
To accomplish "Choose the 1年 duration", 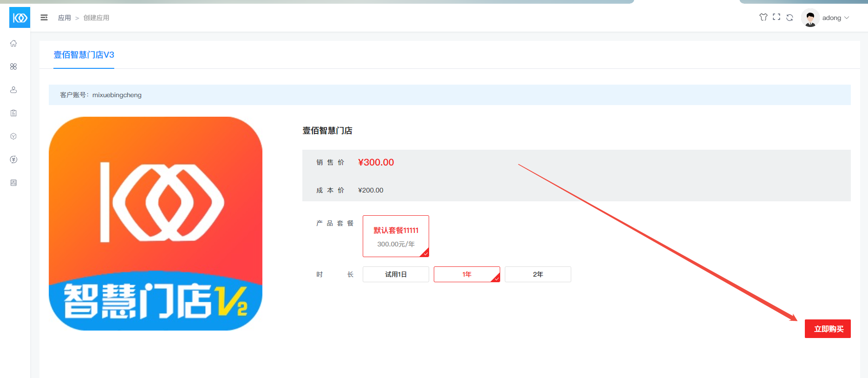I will pos(467,274).
